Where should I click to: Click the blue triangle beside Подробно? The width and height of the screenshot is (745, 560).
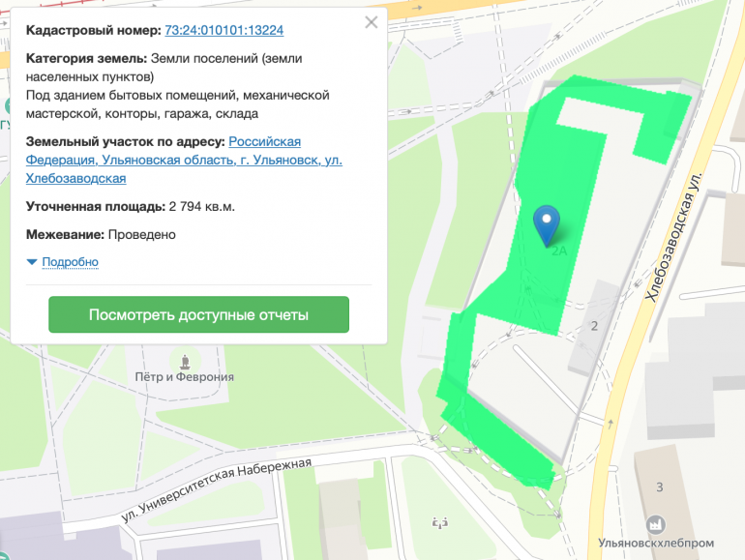coord(32,262)
